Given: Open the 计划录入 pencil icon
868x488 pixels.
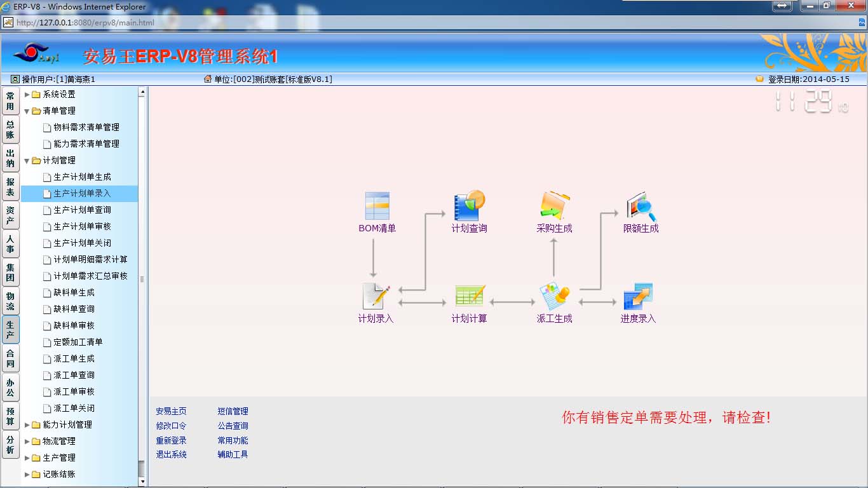Looking at the screenshot, I should (x=376, y=297).
